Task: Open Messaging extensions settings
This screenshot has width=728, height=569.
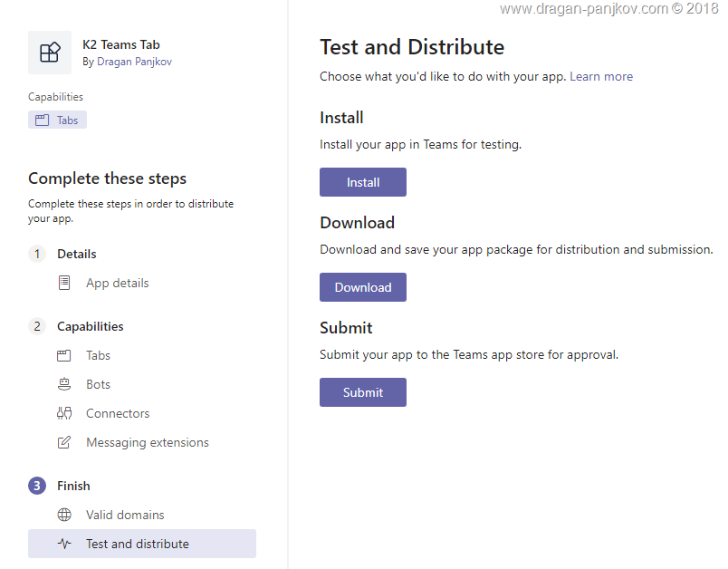Action: click(147, 442)
